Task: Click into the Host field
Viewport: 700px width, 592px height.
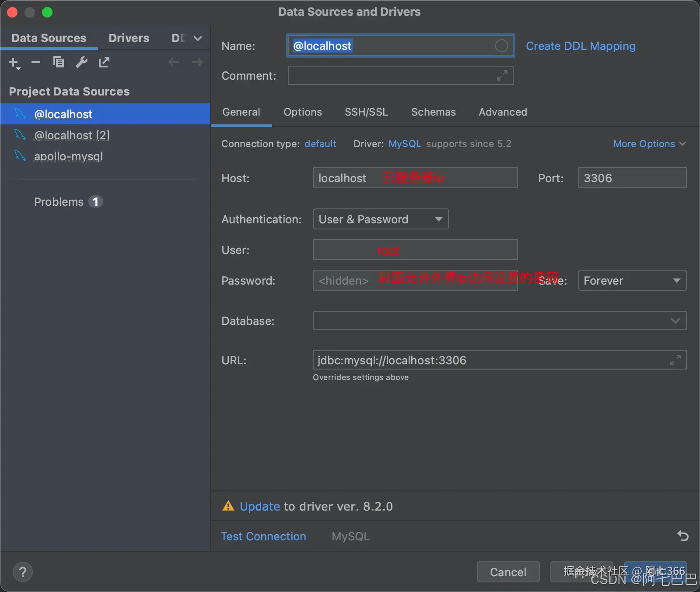Action: tap(415, 178)
